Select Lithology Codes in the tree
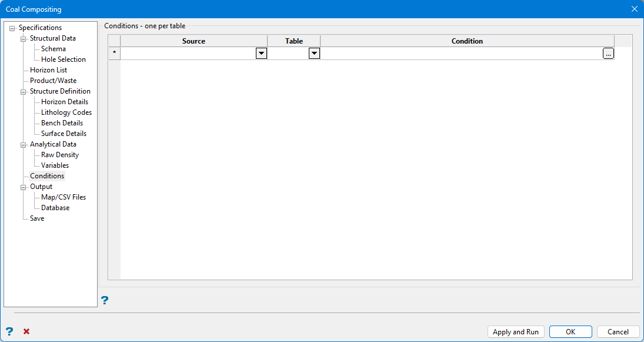Screen dimensions: 644x342 (66, 112)
